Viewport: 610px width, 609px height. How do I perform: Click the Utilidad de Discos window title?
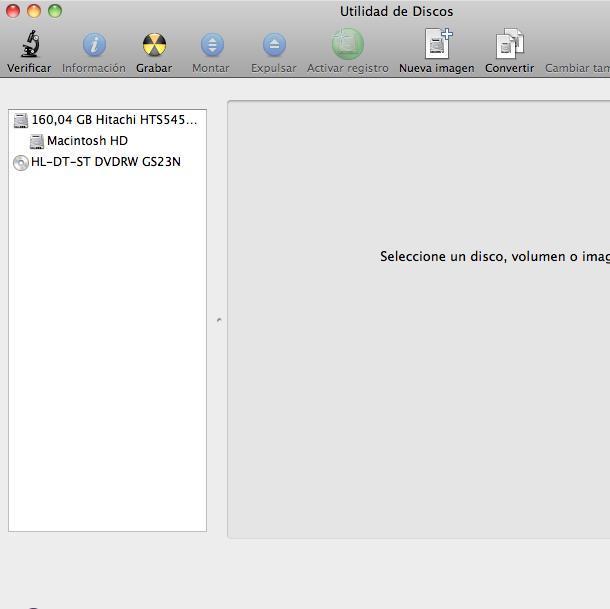[x=396, y=12]
